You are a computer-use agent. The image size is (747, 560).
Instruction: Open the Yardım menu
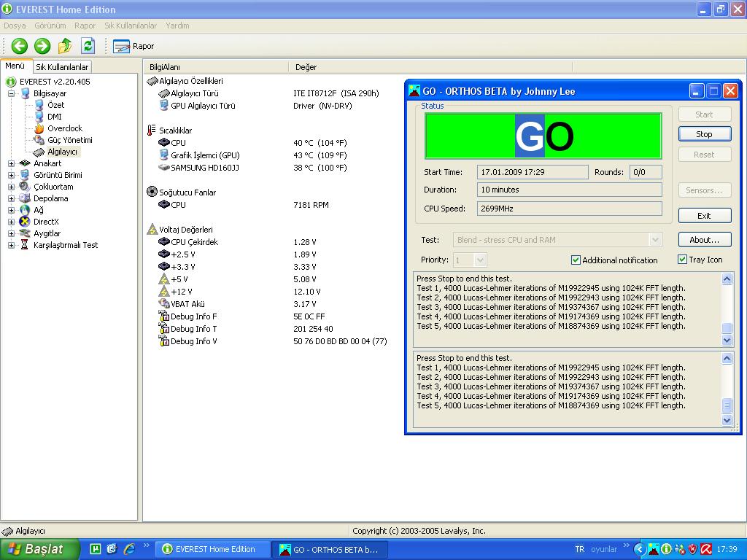pos(177,26)
